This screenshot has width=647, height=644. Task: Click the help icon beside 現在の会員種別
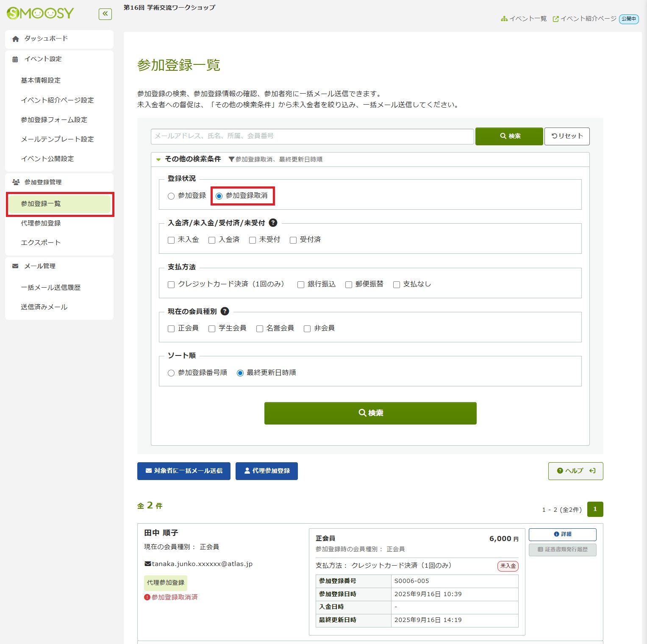[x=225, y=311]
